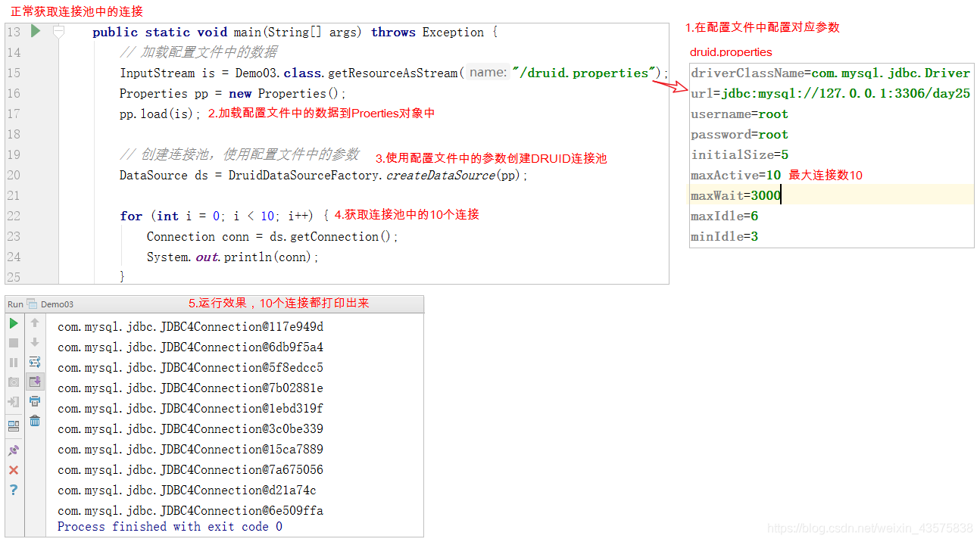Click line number 13 in the editor gutter
The image size is (980, 542).
[x=14, y=32]
